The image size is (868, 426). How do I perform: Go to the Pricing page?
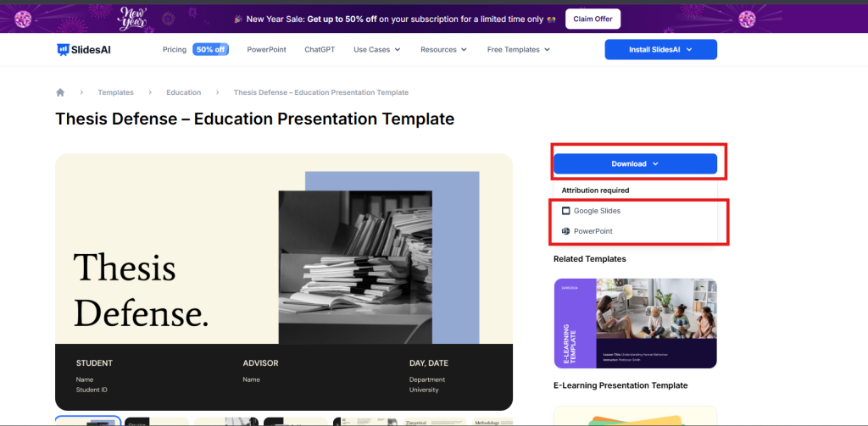coord(175,50)
